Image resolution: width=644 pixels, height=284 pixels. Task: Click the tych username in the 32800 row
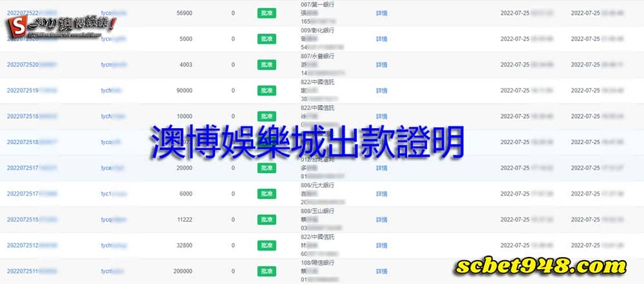(114, 246)
